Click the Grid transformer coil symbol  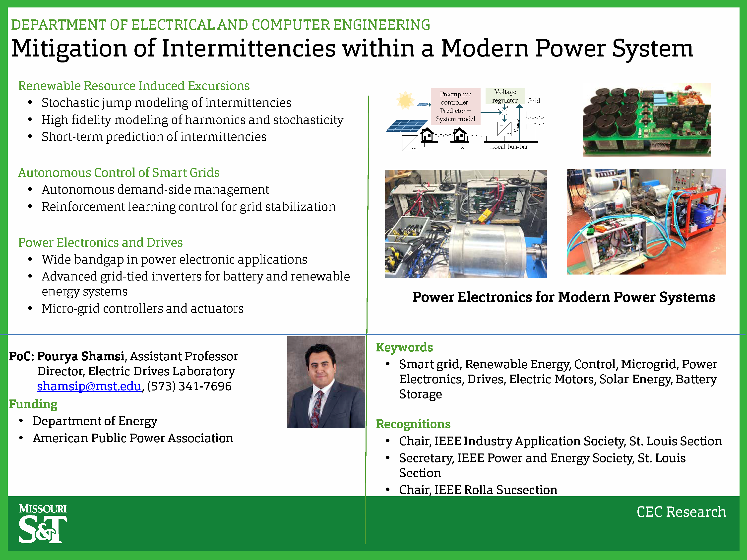535,120
